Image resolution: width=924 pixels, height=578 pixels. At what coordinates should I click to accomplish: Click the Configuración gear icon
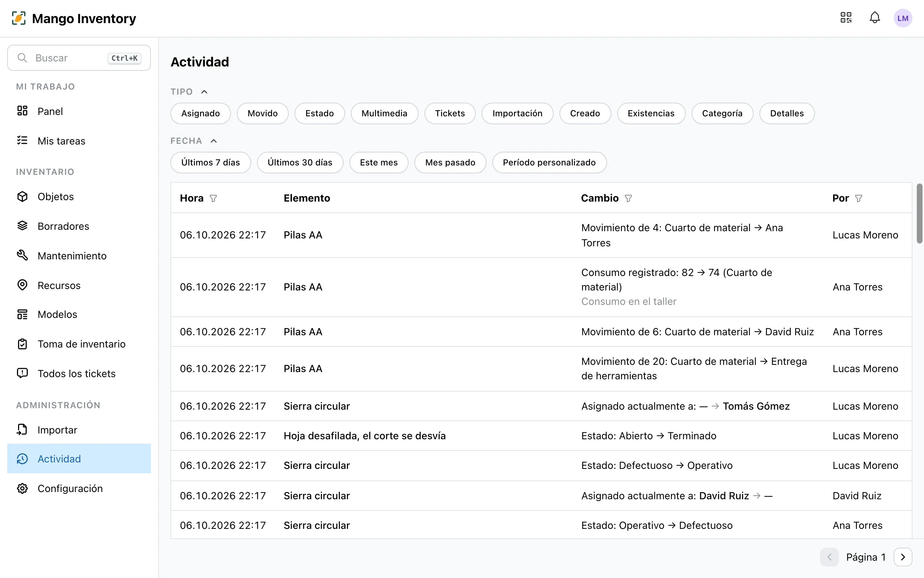point(22,488)
